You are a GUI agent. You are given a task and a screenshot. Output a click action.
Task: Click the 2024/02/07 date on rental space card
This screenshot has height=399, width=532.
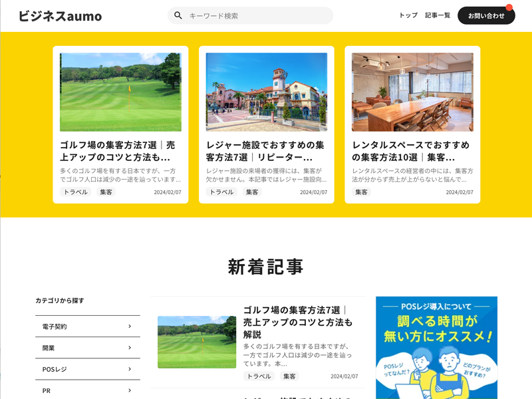[x=460, y=192]
